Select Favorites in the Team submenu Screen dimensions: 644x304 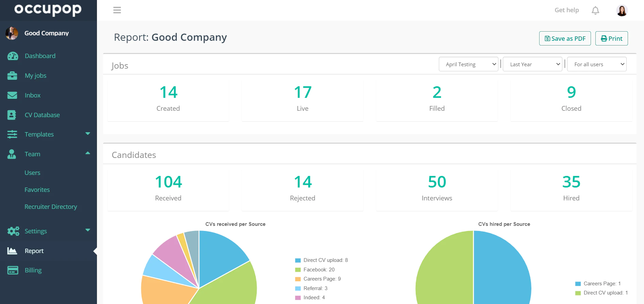pos(37,190)
